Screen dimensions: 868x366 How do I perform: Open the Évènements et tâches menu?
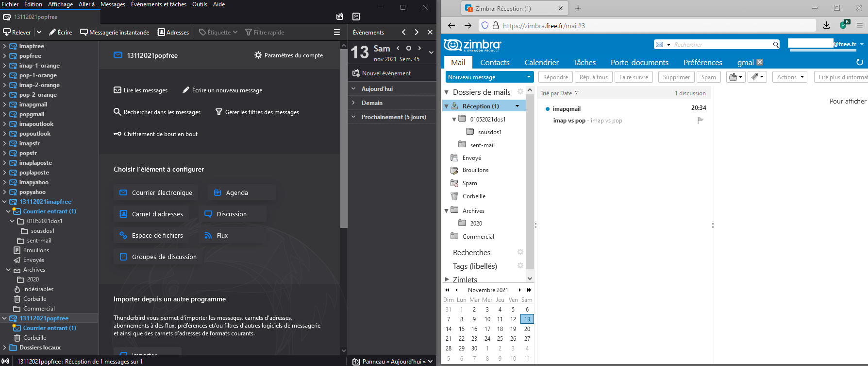tap(158, 4)
